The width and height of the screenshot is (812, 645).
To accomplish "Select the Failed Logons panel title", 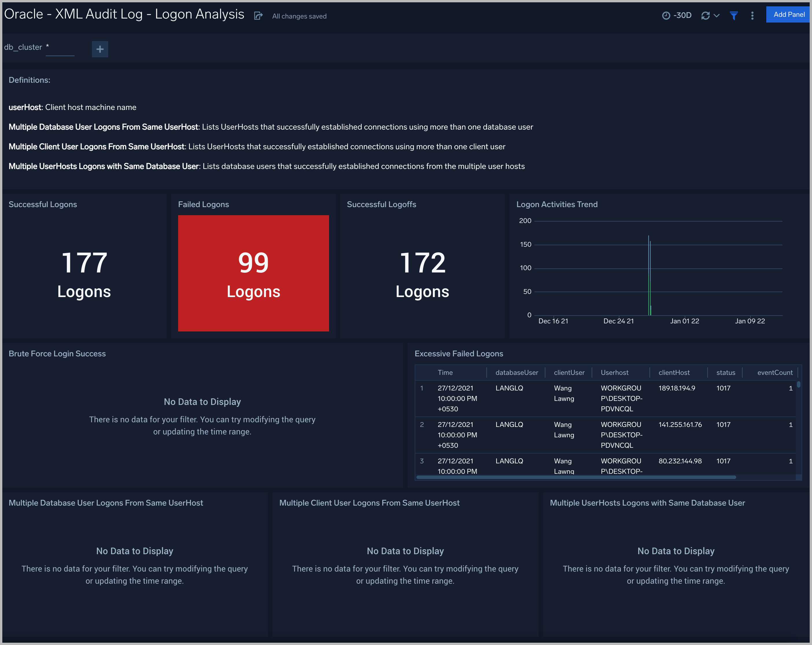I will pyautogui.click(x=203, y=204).
